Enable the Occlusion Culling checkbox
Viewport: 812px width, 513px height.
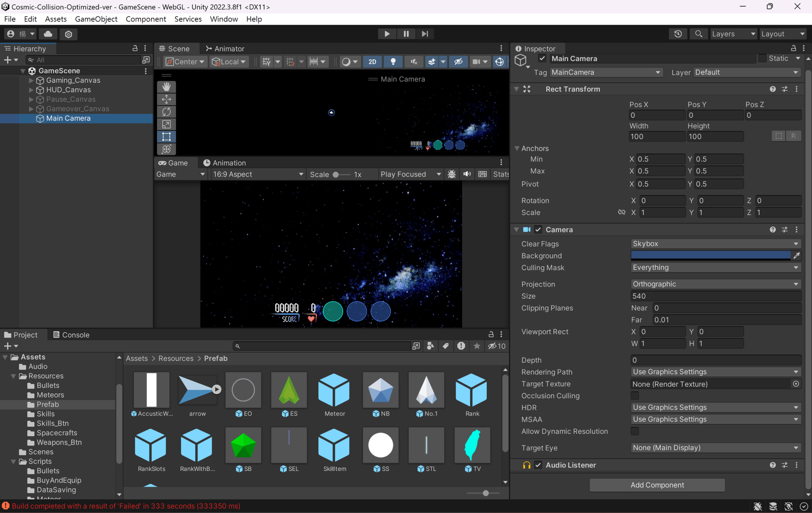click(x=635, y=396)
